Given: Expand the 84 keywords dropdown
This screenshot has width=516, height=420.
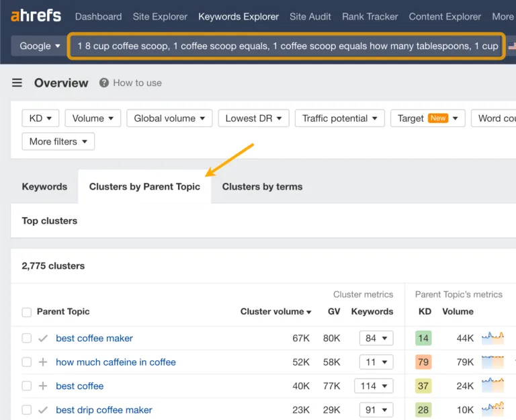Looking at the screenshot, I should [x=376, y=338].
